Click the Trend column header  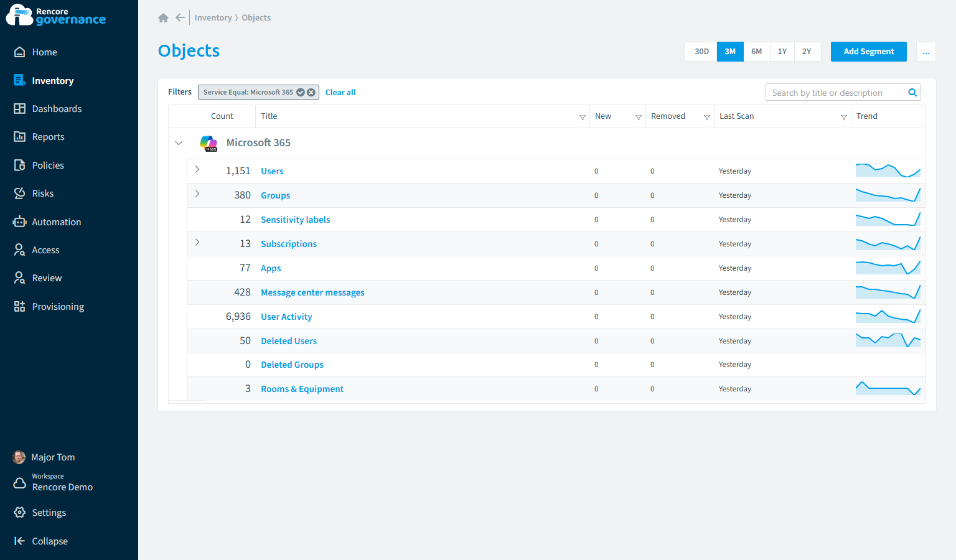tap(867, 116)
